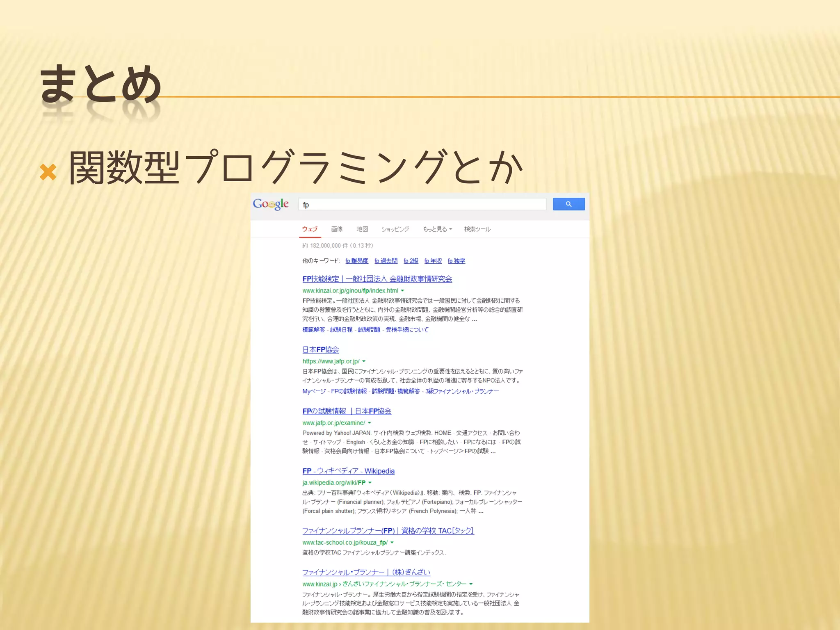Viewport: 840px width, 630px height.
Task: Click related keyword 'fp 過去問'
Action: pos(386,261)
